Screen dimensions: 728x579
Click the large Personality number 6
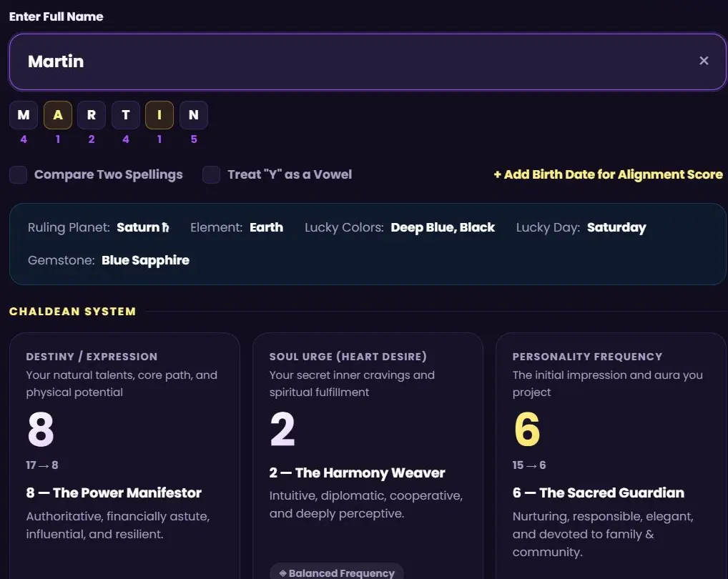pyautogui.click(x=527, y=429)
